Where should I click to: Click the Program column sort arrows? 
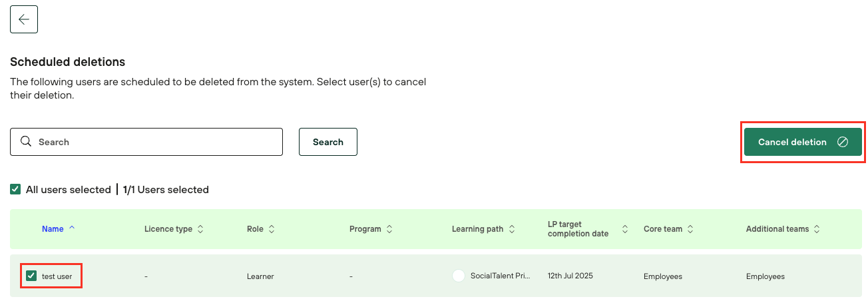(389, 229)
